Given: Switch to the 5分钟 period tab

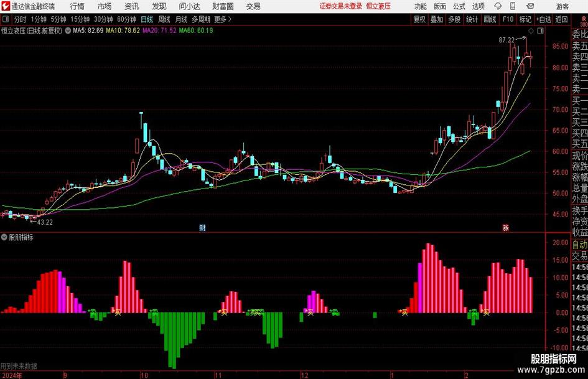Looking at the screenshot, I should point(58,19).
